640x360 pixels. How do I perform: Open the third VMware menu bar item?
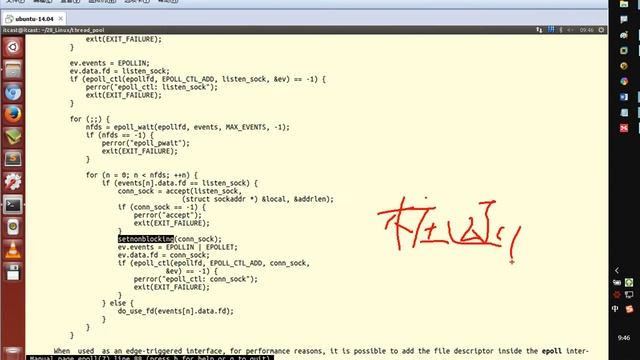[70, 1]
